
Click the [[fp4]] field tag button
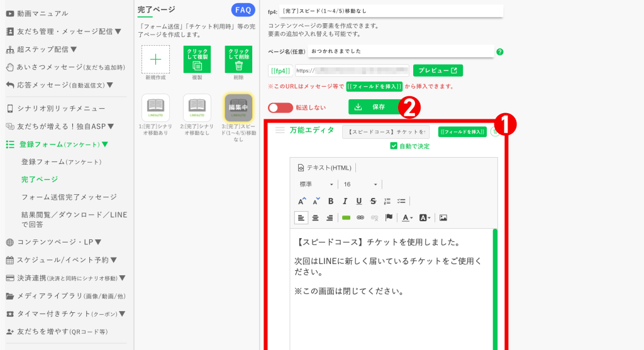tap(280, 70)
